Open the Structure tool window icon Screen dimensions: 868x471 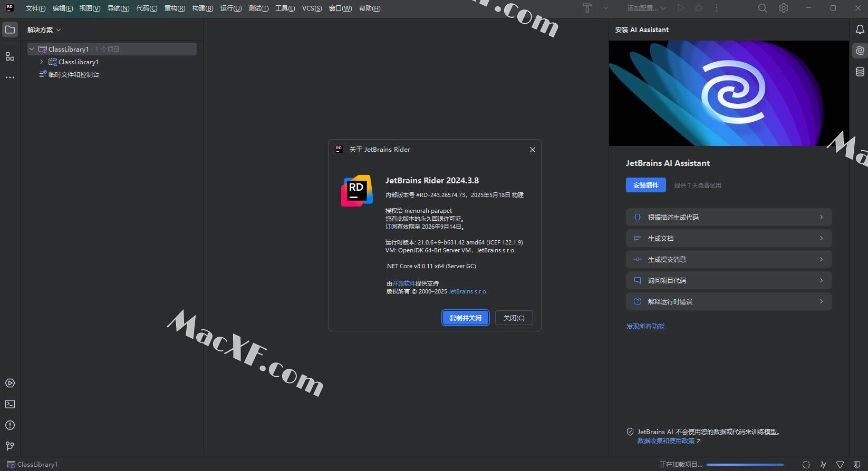tap(10, 56)
